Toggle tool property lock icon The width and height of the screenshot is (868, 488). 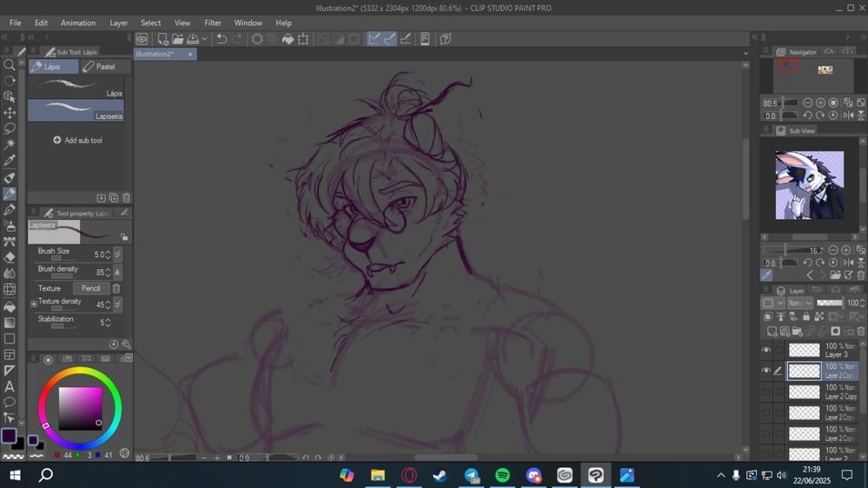124,236
